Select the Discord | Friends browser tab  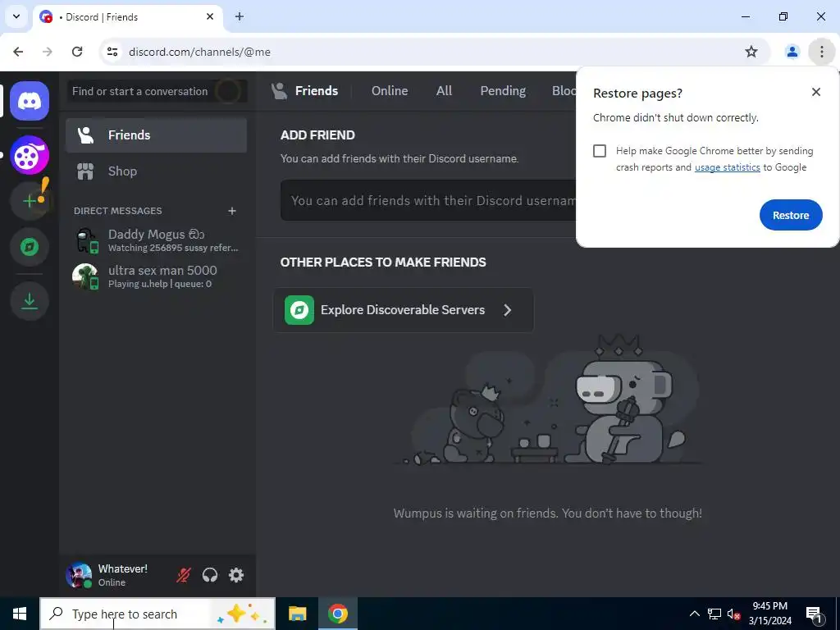127,17
